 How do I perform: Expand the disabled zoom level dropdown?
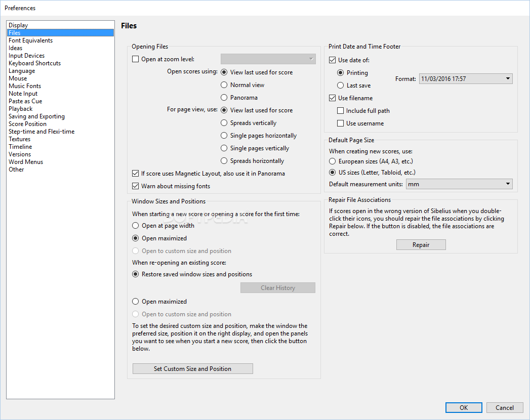pyautogui.click(x=268, y=59)
